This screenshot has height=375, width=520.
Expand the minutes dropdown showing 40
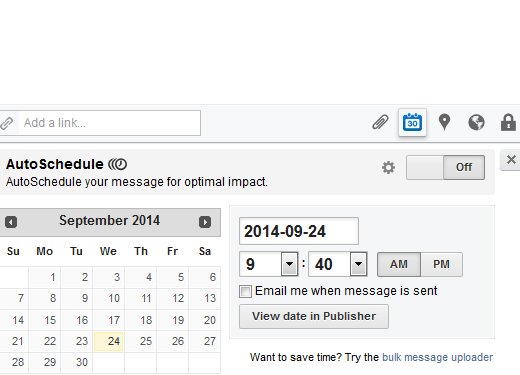point(338,264)
